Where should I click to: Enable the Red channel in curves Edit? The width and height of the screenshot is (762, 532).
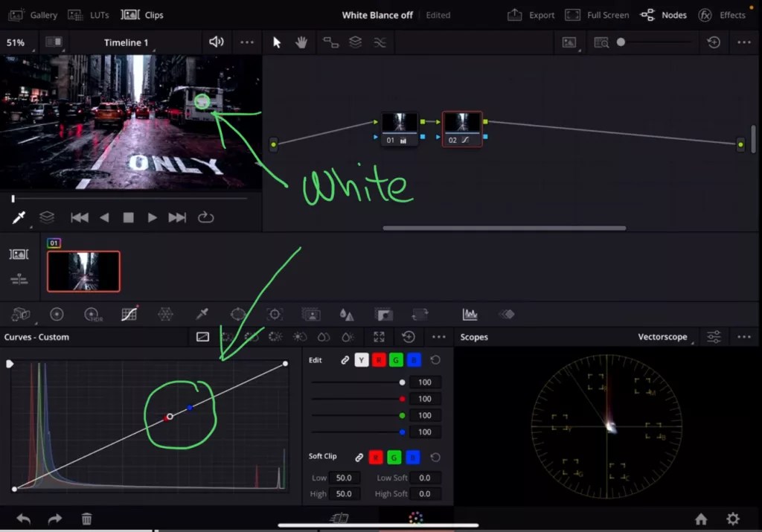pos(380,359)
